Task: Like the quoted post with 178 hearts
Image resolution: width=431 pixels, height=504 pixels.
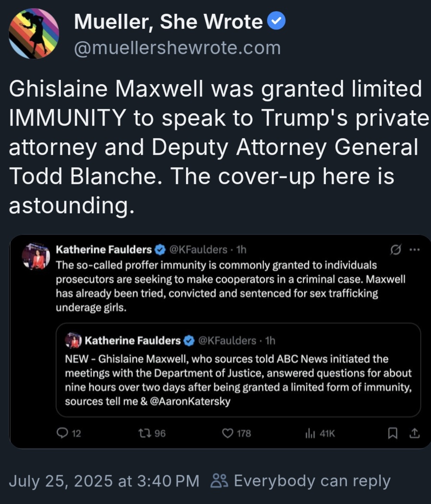Action: coord(228,434)
